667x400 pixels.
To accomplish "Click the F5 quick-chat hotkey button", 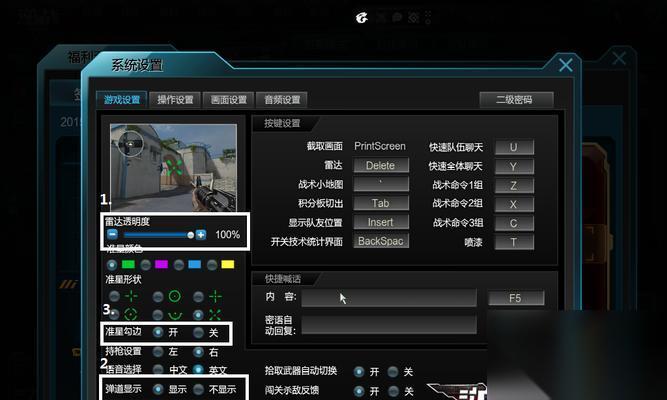I will pyautogui.click(x=516, y=298).
